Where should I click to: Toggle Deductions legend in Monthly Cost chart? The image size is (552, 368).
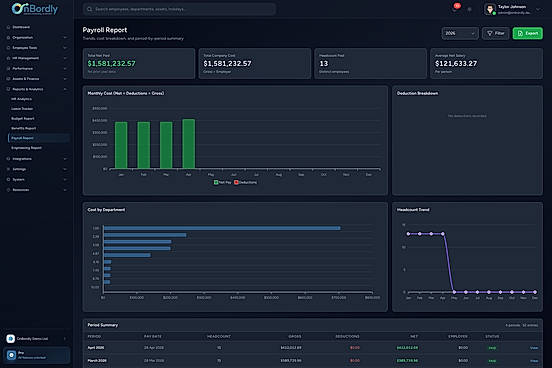click(246, 182)
